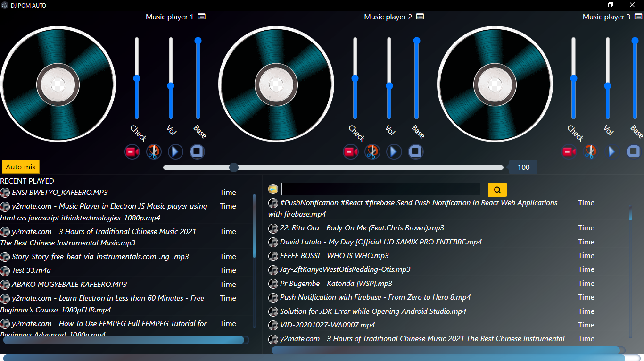Click the Auto mix button
This screenshot has width=644, height=361.
click(x=21, y=167)
